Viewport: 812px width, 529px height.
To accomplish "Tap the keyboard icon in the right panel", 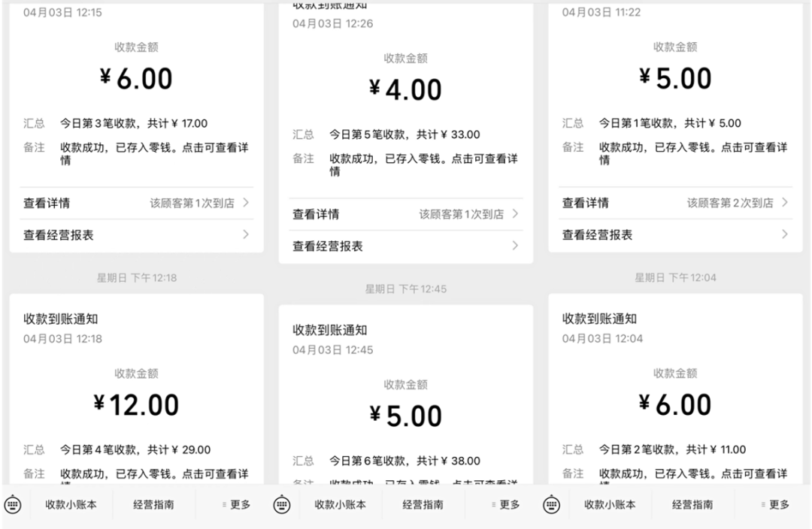I will (x=551, y=505).
